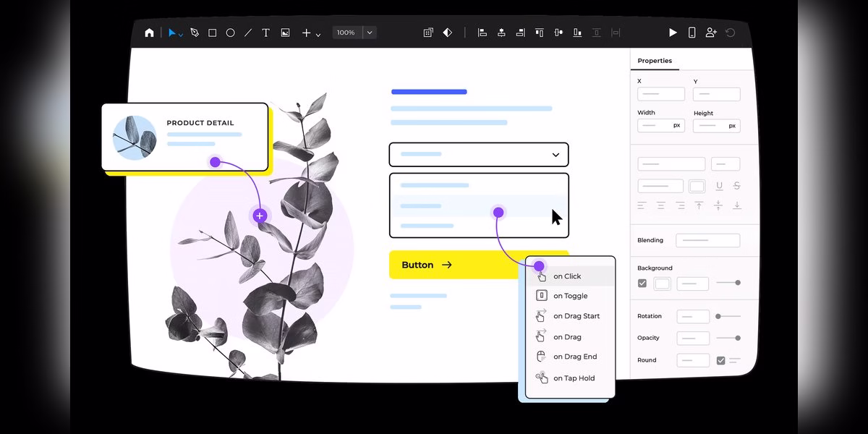Adjust the Opacity slider
The height and width of the screenshot is (434, 868).
click(x=728, y=338)
